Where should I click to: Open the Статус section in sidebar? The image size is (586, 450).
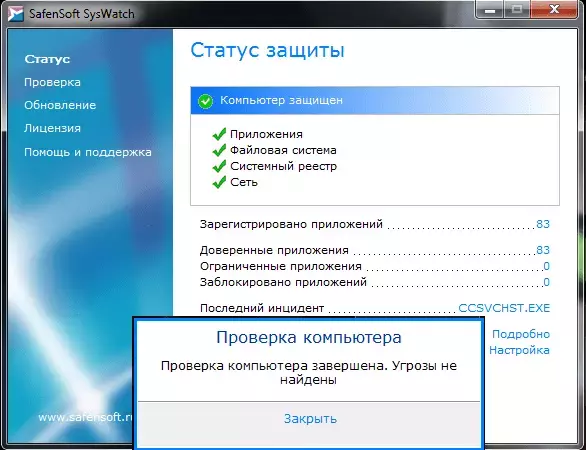[47, 59]
